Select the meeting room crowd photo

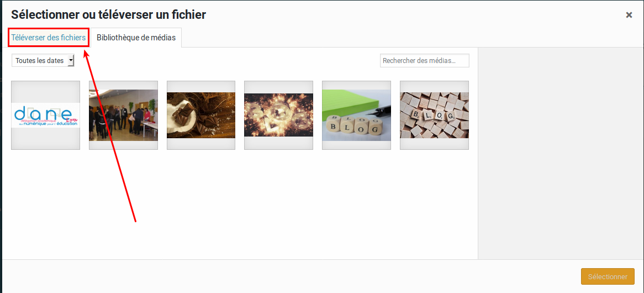123,115
